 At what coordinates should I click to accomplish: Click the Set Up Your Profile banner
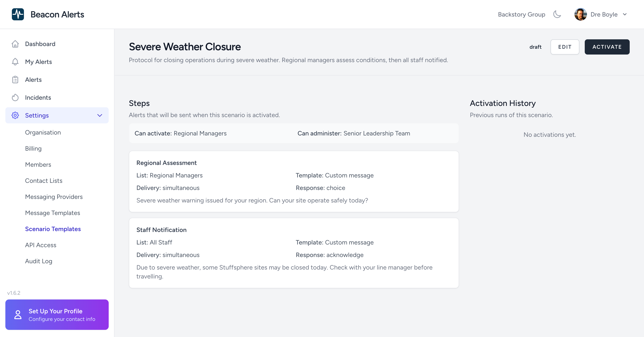[57, 314]
